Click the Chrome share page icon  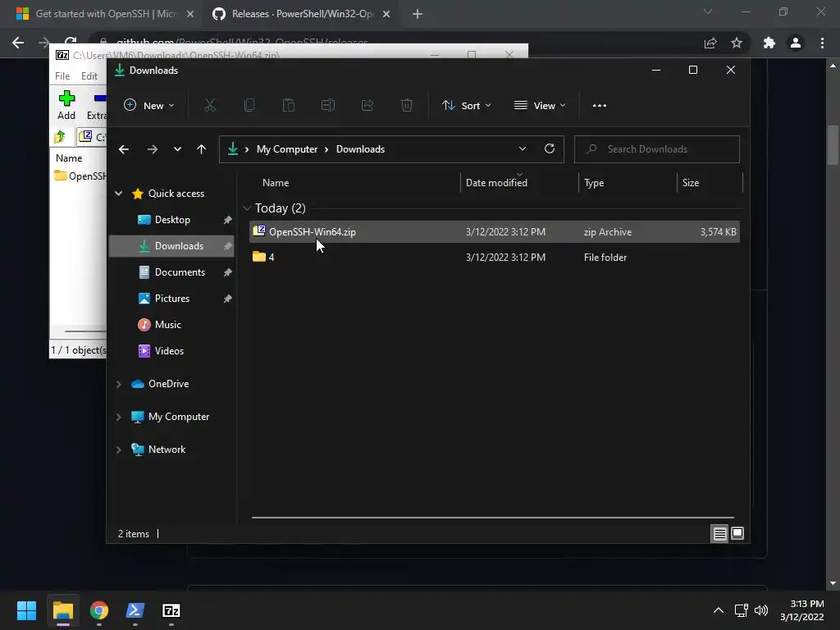click(x=710, y=43)
